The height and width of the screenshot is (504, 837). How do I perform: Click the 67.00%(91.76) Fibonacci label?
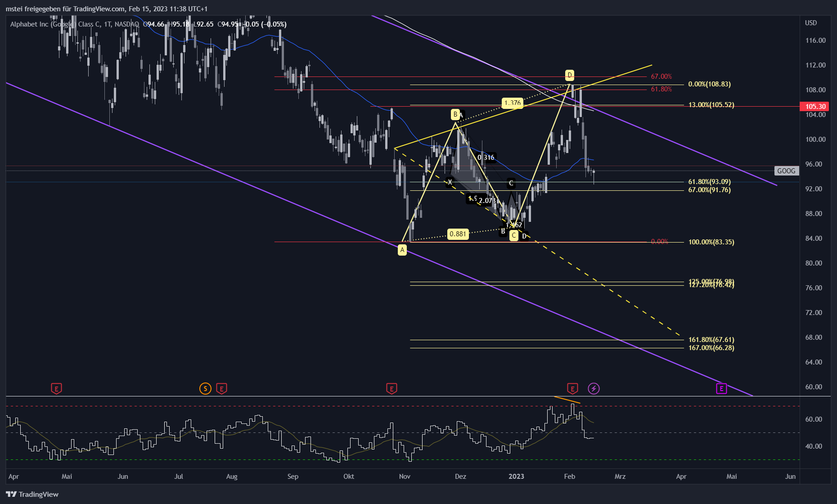pyautogui.click(x=710, y=190)
